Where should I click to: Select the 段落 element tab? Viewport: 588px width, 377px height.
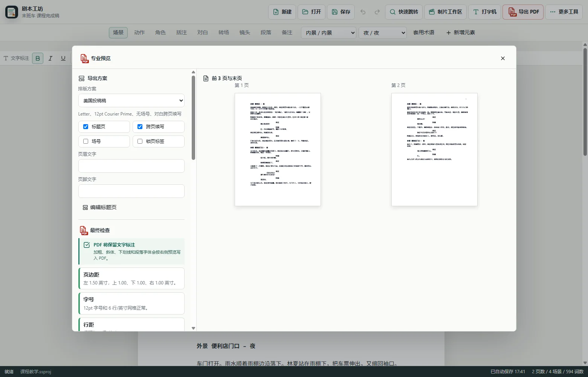tap(266, 33)
